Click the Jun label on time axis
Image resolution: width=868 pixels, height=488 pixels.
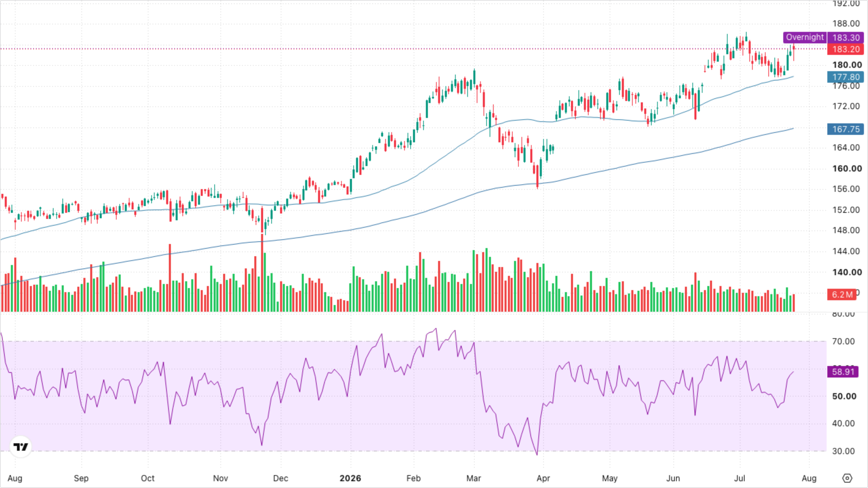[673, 478]
